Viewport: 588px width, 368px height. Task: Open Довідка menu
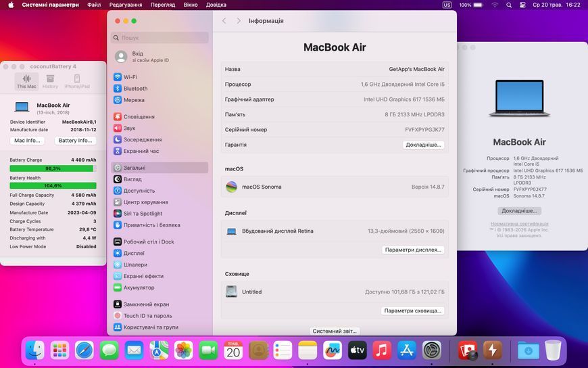216,5
